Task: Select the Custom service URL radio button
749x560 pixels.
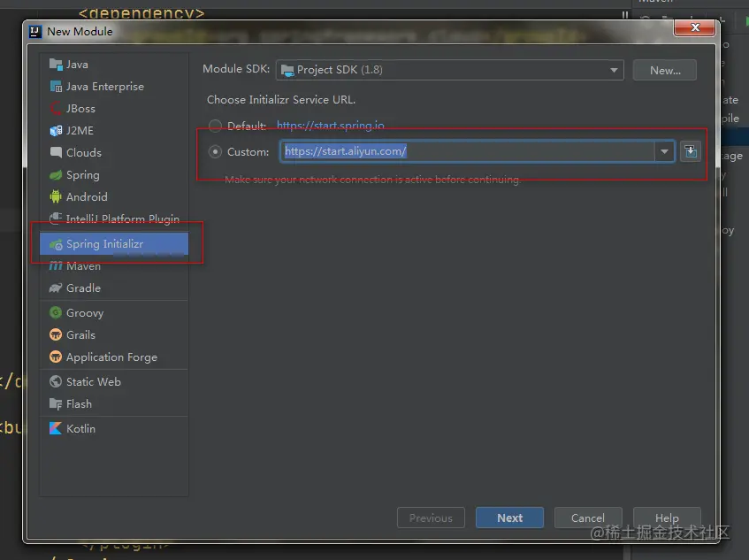Action: click(x=216, y=152)
